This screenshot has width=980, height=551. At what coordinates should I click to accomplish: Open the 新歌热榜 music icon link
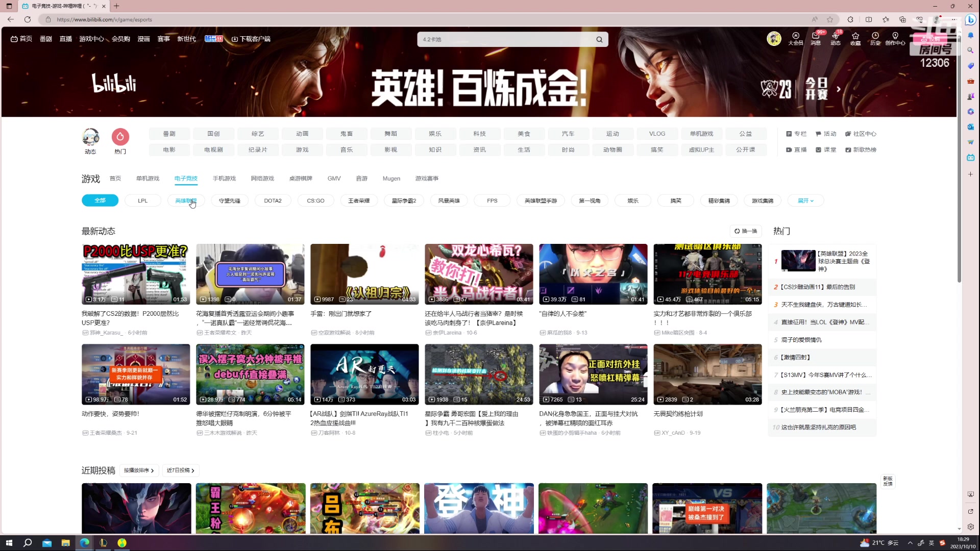(x=861, y=149)
